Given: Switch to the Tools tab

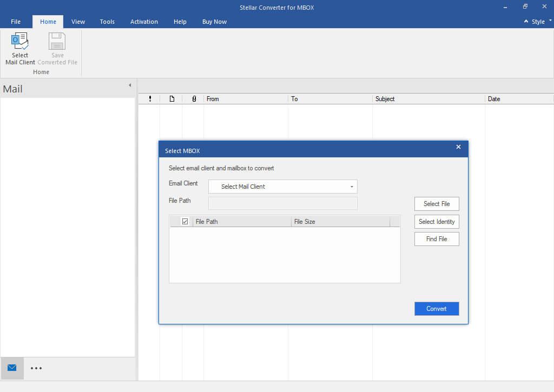Looking at the screenshot, I should [x=107, y=22].
